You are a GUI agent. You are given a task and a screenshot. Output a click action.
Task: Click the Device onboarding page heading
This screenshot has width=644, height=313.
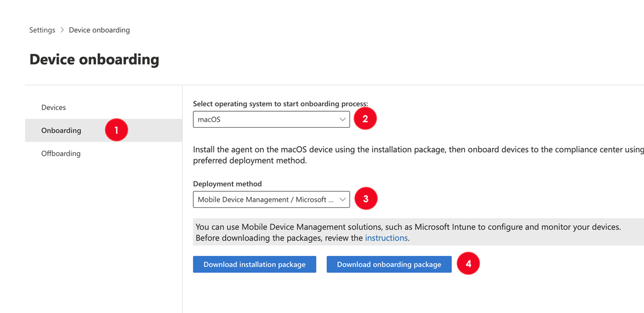coord(94,59)
